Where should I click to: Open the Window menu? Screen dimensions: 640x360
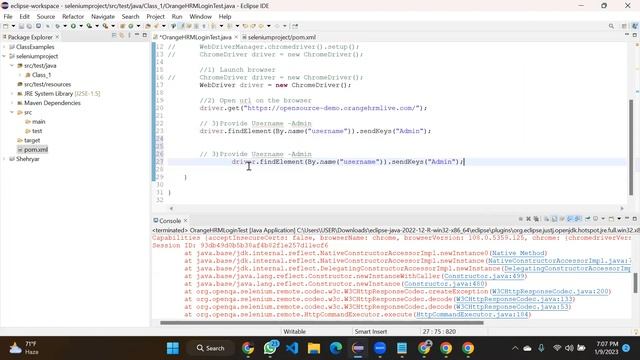click(200, 16)
